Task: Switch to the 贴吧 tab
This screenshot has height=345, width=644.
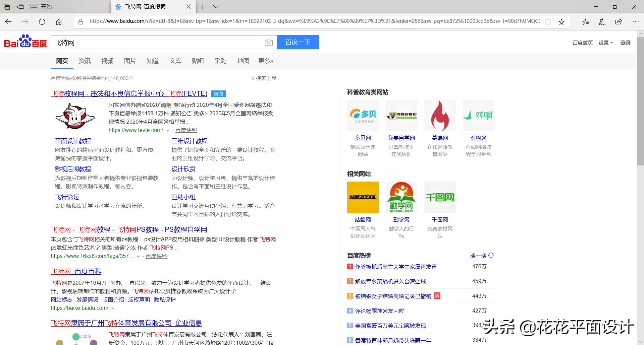Action: point(198,61)
